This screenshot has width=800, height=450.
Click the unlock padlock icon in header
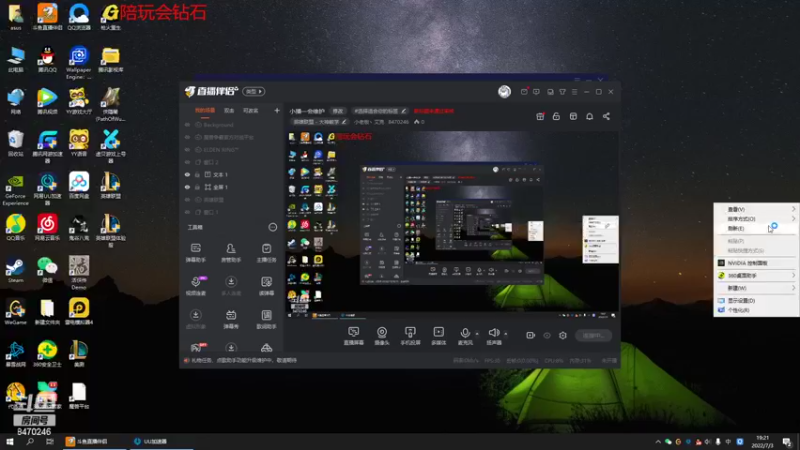click(556, 116)
